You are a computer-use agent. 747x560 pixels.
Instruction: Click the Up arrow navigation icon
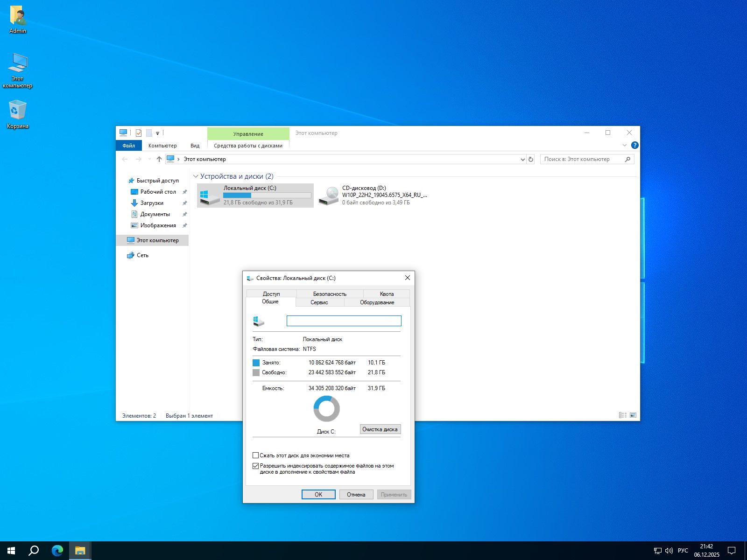pos(159,159)
